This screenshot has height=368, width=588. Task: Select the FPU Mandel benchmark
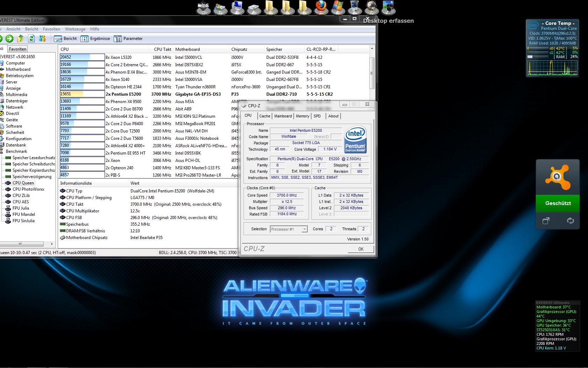(x=23, y=214)
